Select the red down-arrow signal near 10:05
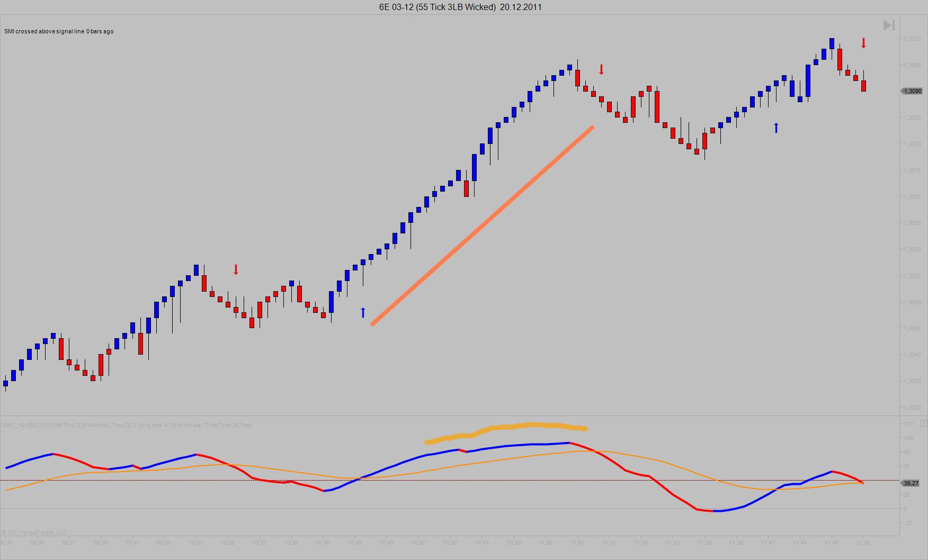The height and width of the screenshot is (560, 928). tap(236, 269)
